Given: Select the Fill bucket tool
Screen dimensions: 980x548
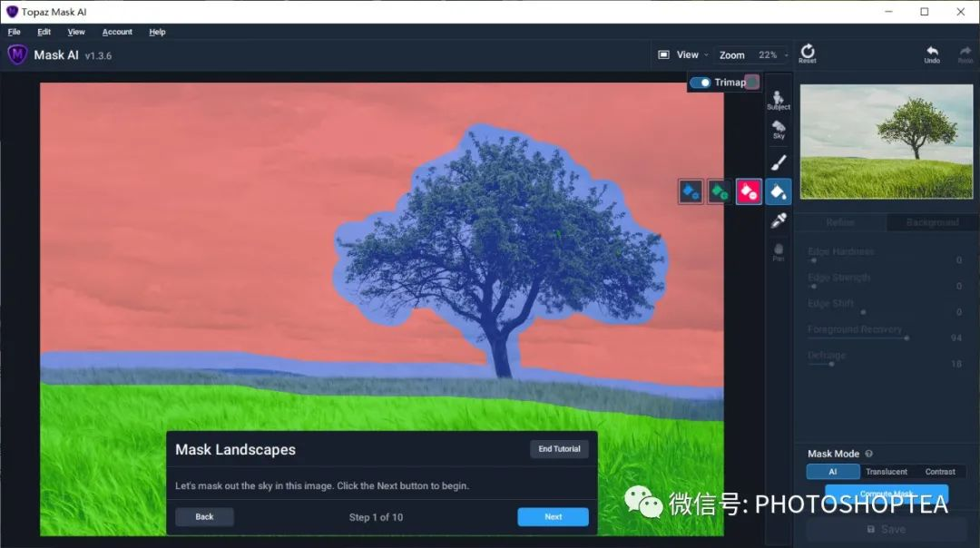Looking at the screenshot, I should click(779, 191).
